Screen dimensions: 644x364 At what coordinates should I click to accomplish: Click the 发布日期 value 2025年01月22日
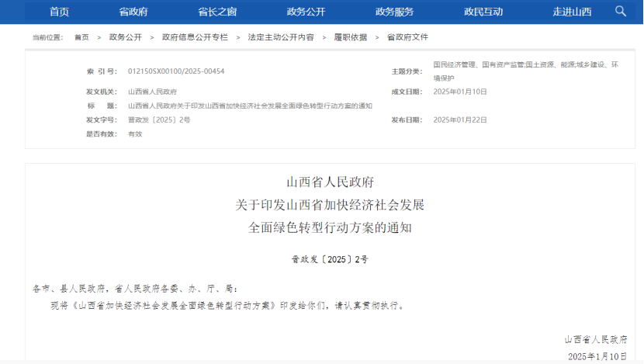459,120
